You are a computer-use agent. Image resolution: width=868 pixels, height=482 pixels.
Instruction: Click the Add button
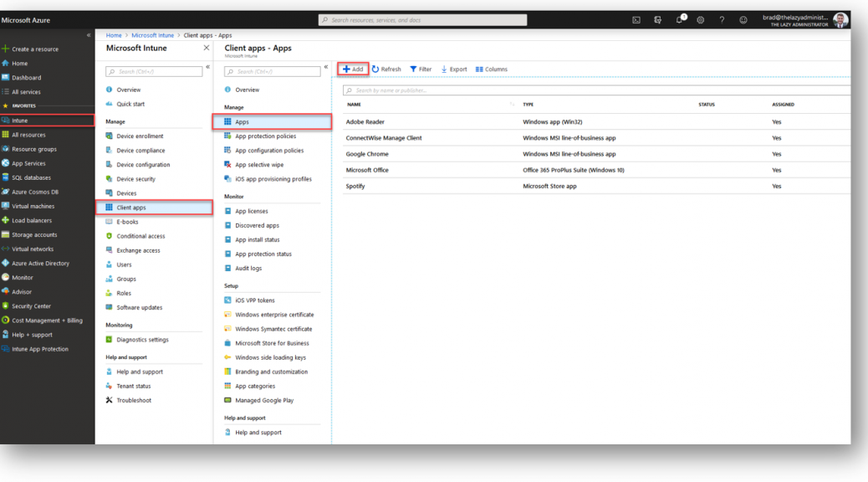[353, 69]
